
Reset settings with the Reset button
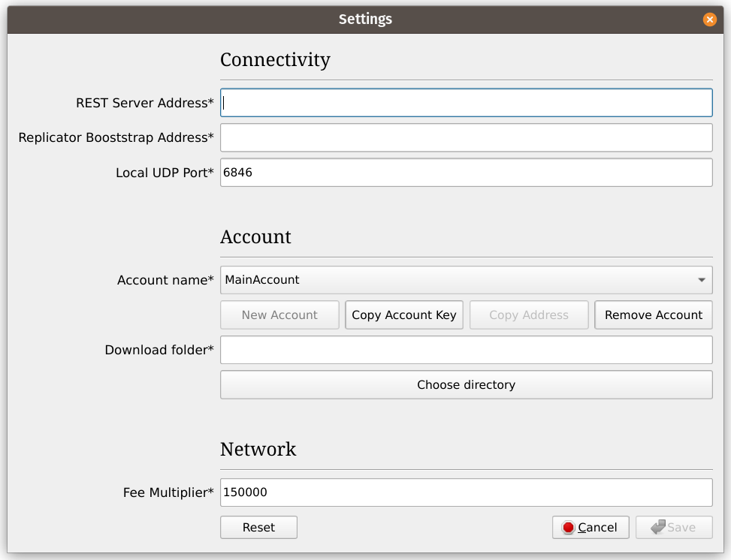[x=258, y=528]
